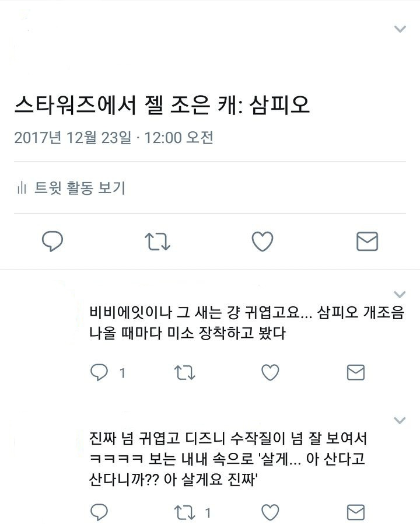Retweet the 디즈니 수작질 reply
The width and height of the screenshot is (420, 524).
pyautogui.click(x=185, y=512)
